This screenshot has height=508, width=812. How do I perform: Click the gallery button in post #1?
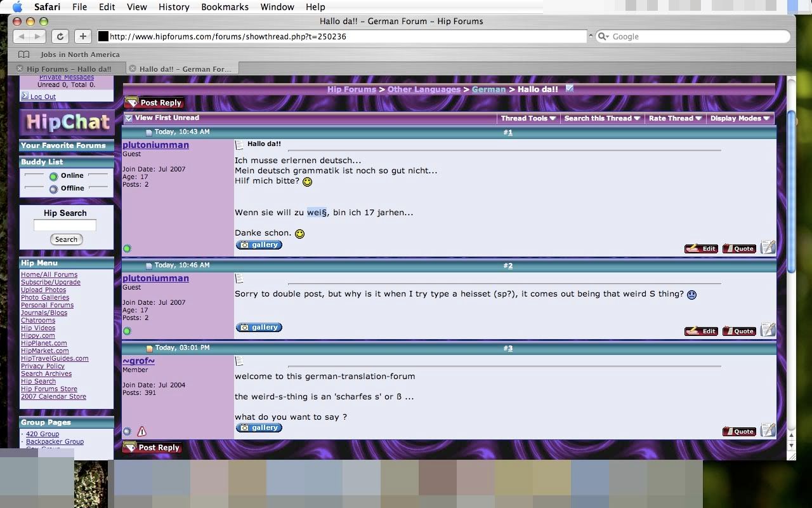click(259, 245)
